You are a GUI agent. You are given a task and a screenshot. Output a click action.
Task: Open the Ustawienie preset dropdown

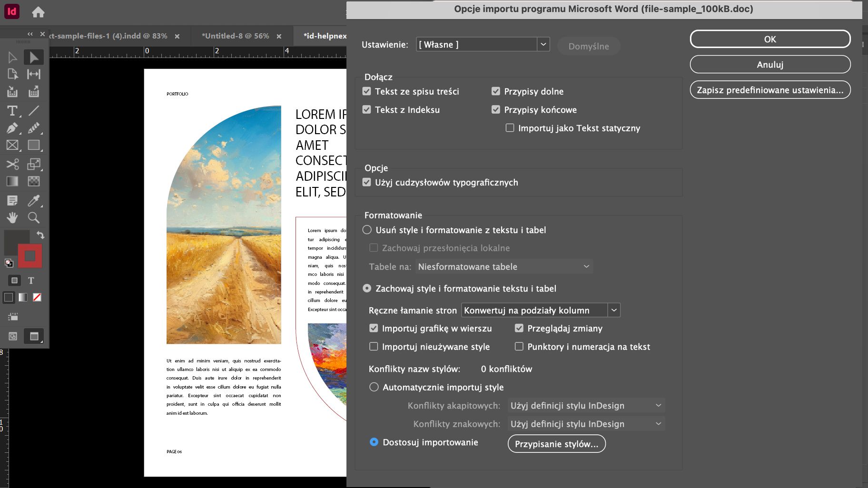click(483, 44)
